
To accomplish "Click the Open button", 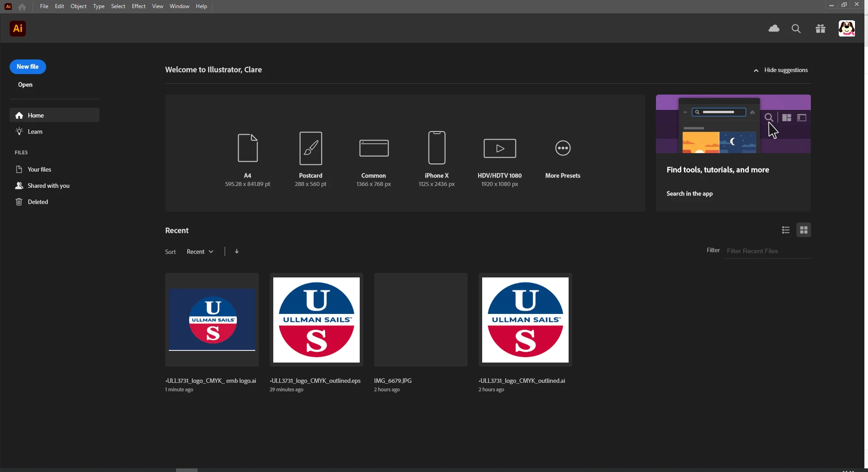I will 25,85.
